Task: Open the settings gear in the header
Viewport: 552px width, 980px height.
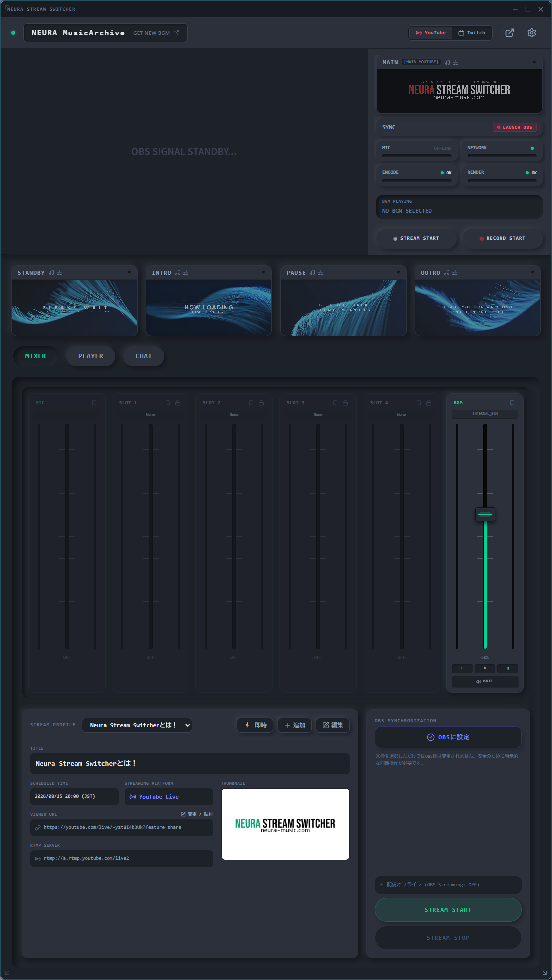Action: click(x=532, y=33)
